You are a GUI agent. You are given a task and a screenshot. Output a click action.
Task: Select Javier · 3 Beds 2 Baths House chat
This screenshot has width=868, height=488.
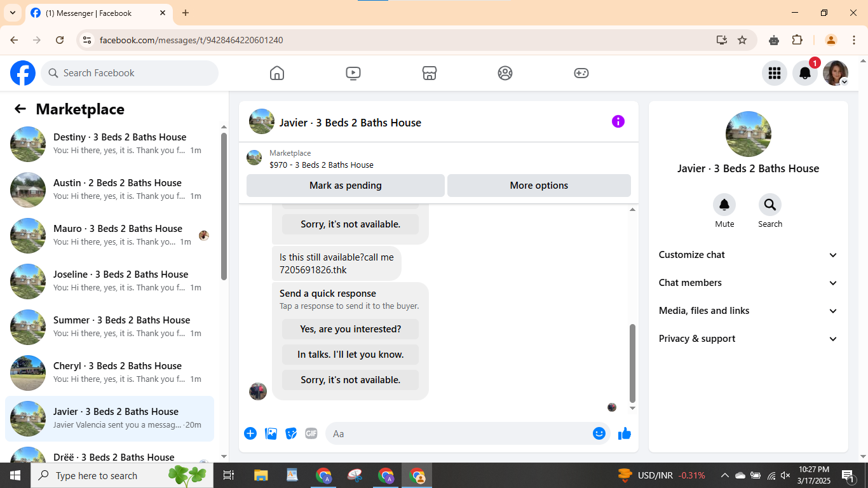tap(109, 419)
